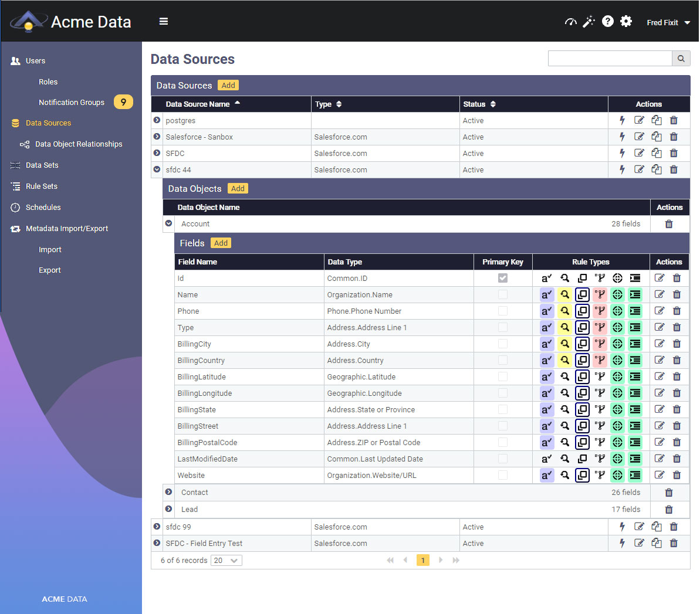This screenshot has height=614, width=700.
Task: Click Add next to Data Objects
Action: tap(238, 188)
